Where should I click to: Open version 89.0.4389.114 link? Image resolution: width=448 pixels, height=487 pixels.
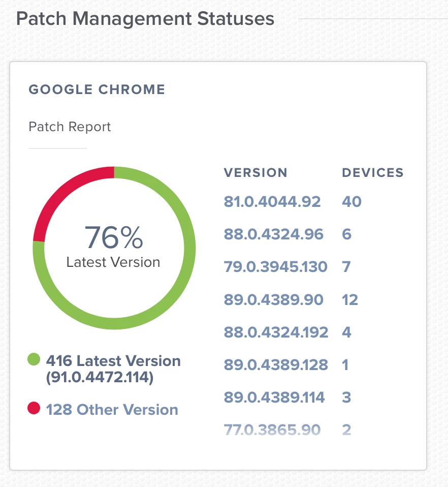274,397
